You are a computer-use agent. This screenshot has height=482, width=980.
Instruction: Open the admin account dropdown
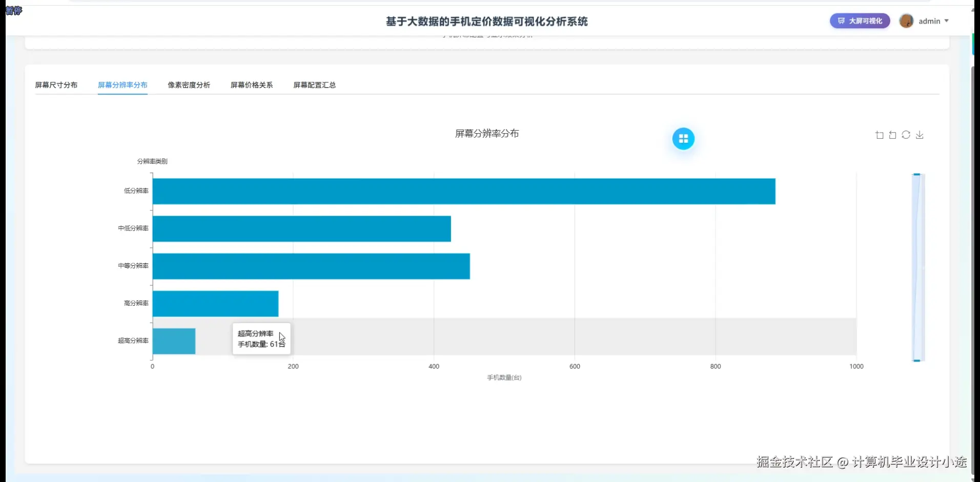tap(934, 21)
